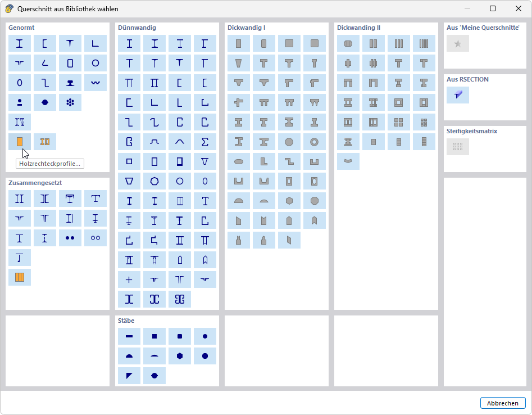532x415 pixels.
Task: Select the plus-shaped cross section in Dünnwandig
Action: coord(129,280)
